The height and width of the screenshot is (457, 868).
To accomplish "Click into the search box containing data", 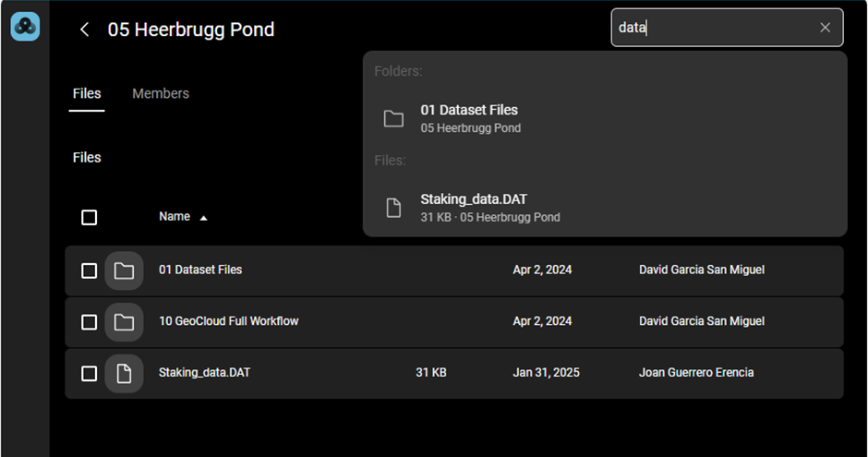I will tap(711, 28).
